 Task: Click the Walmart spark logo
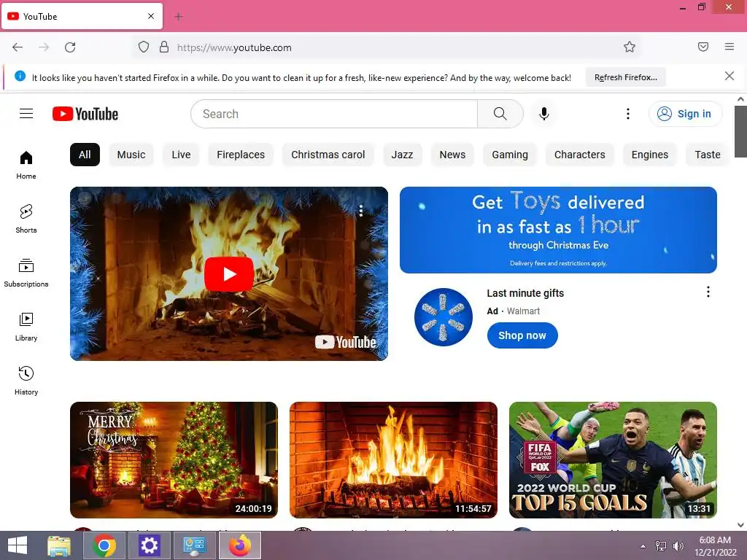click(443, 317)
